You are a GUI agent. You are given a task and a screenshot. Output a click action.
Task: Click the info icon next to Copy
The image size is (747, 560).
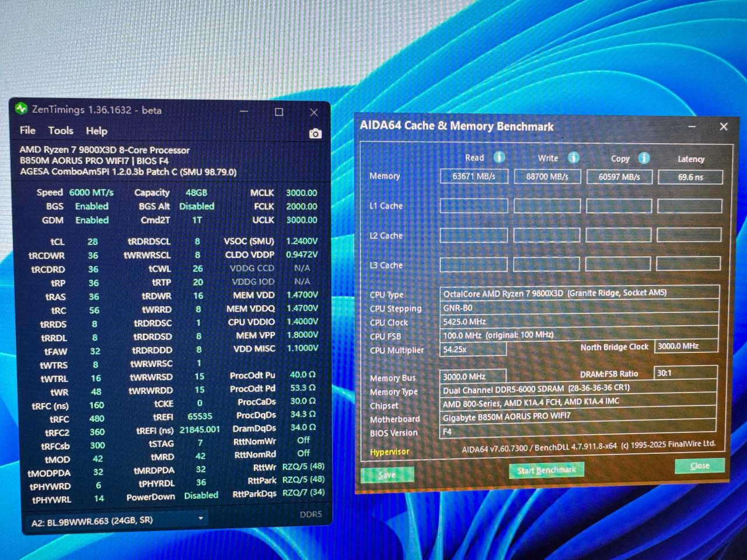pyautogui.click(x=644, y=158)
